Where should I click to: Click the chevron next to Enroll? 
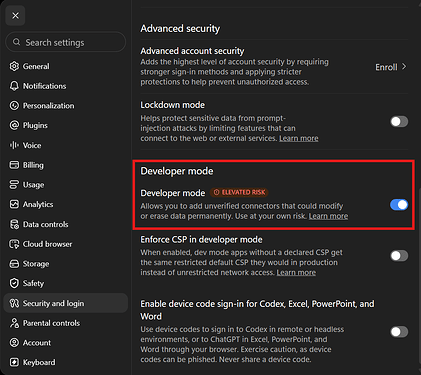pos(404,67)
